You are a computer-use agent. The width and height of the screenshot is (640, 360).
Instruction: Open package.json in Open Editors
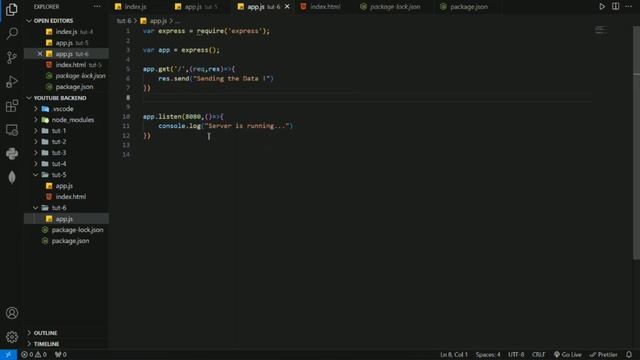pos(67,87)
